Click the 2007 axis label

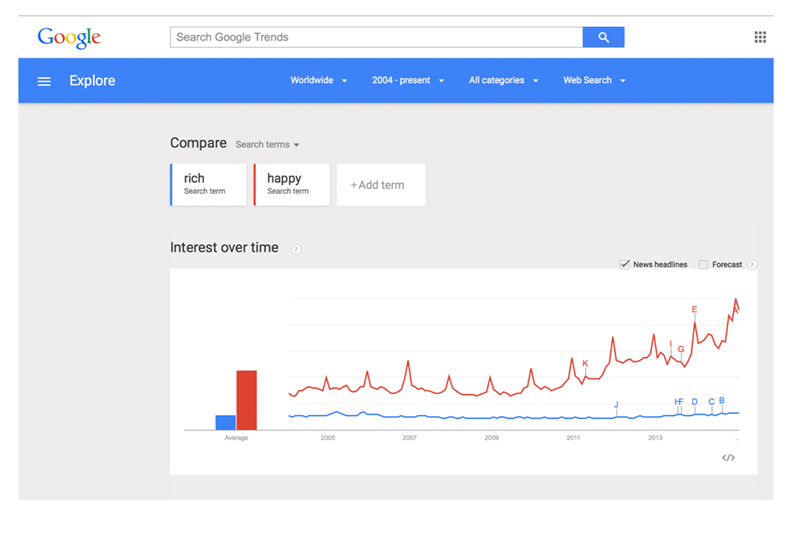click(x=410, y=438)
